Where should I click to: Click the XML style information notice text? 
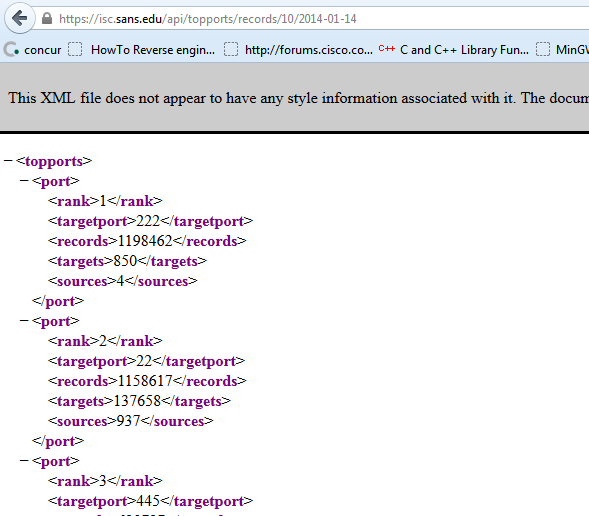click(x=298, y=98)
